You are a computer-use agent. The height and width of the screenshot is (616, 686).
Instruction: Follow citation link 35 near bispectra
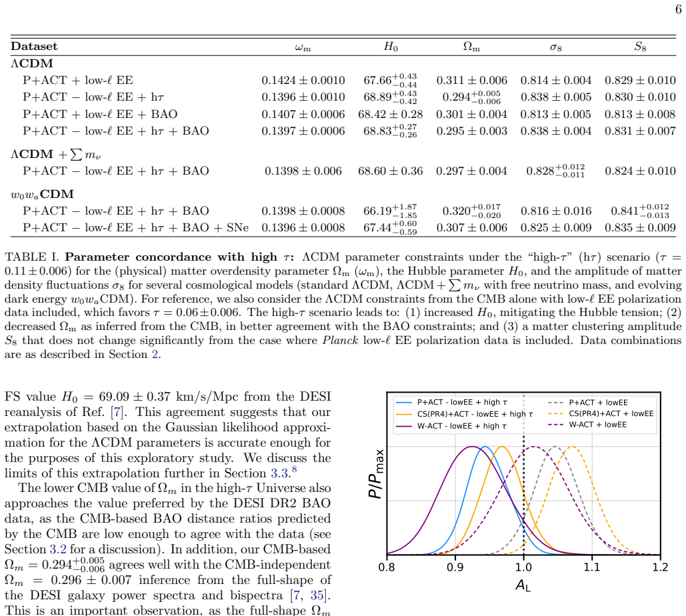(317, 595)
